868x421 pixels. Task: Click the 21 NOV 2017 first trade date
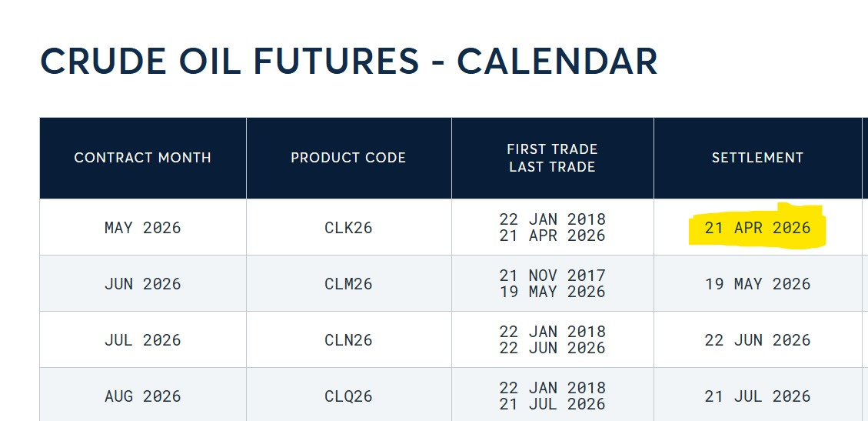coord(552,276)
